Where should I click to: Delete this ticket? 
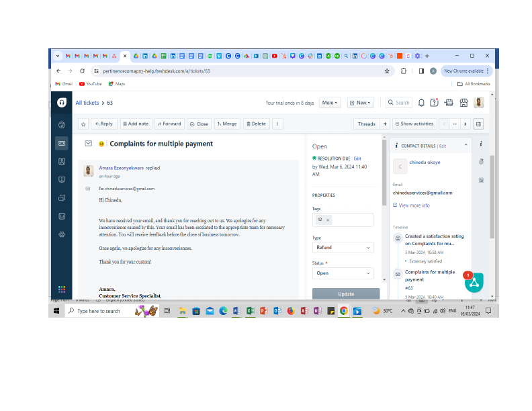(257, 124)
